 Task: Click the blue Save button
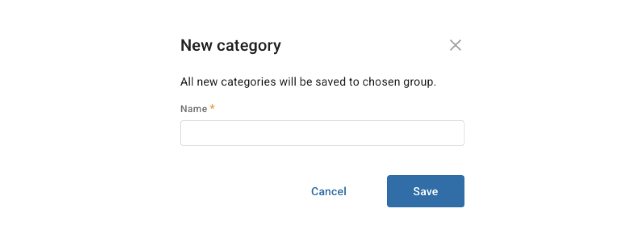pyautogui.click(x=425, y=191)
